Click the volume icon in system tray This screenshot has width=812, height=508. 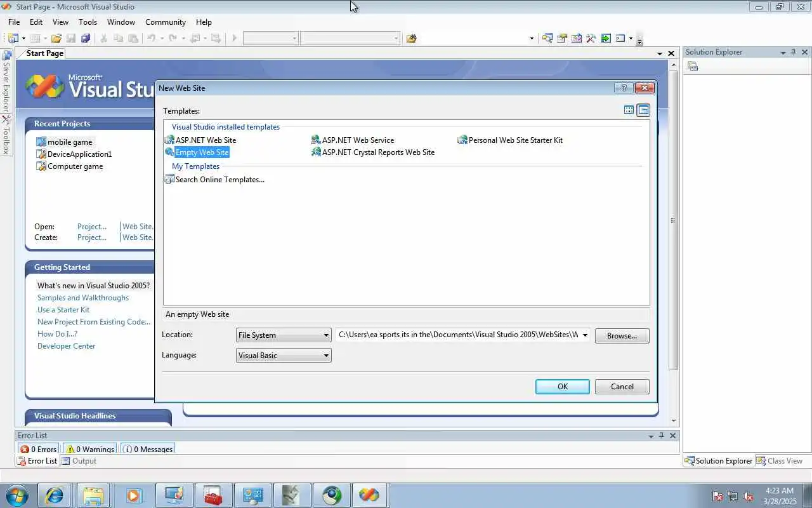(x=748, y=496)
